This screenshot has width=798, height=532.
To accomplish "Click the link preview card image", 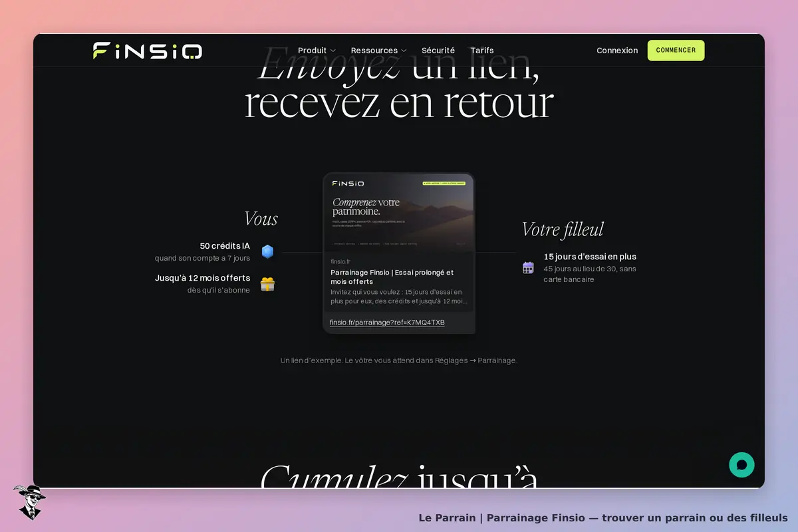I will click(x=399, y=213).
